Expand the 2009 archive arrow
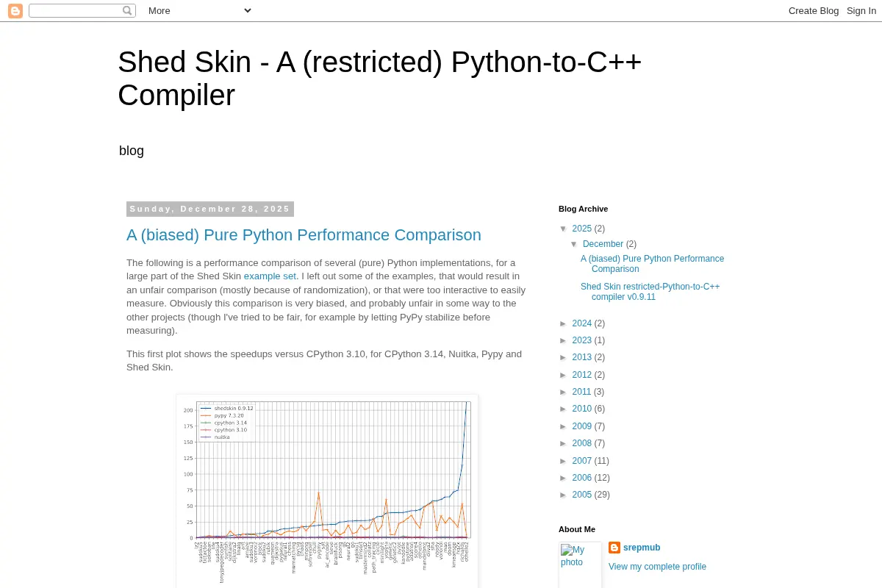The width and height of the screenshot is (882, 588). tap(564, 426)
